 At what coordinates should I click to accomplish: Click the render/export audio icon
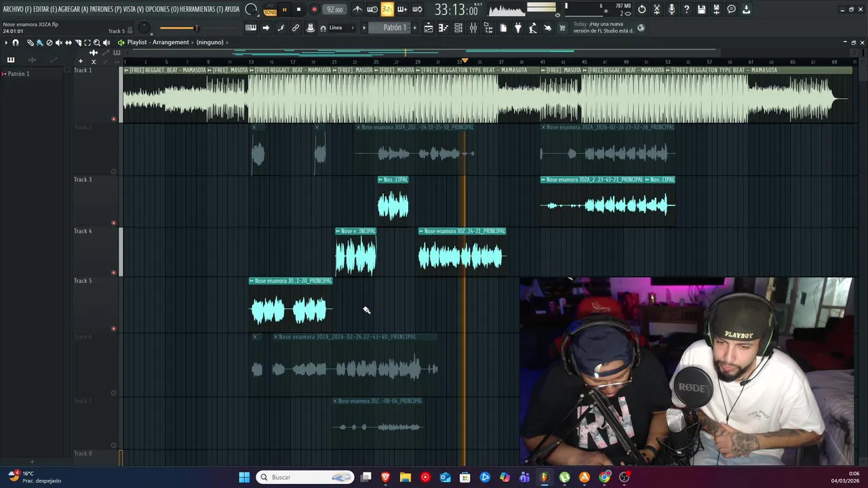[716, 9]
